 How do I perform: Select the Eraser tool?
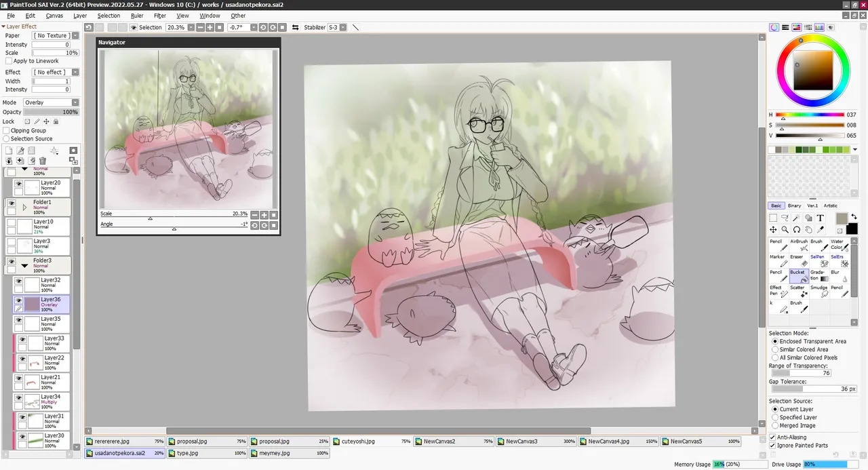tap(798, 260)
